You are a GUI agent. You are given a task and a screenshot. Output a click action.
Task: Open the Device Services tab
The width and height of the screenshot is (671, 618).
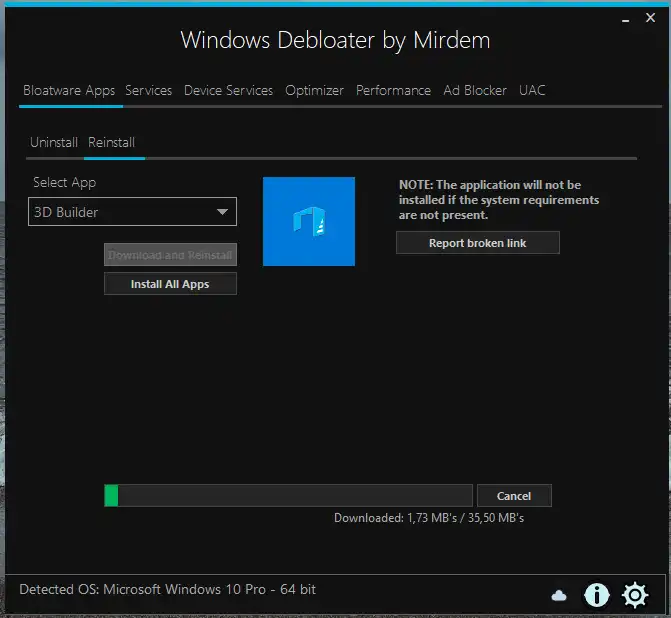(x=229, y=91)
